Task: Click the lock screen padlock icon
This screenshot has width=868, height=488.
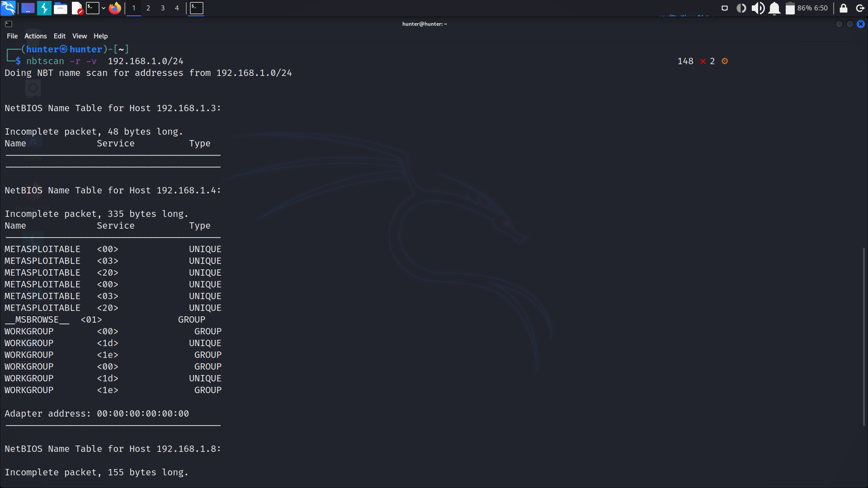Action: (x=843, y=8)
